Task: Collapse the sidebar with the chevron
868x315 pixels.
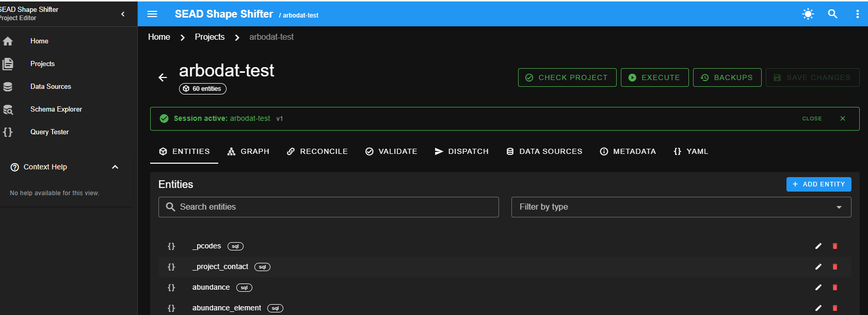Action: coord(123,14)
